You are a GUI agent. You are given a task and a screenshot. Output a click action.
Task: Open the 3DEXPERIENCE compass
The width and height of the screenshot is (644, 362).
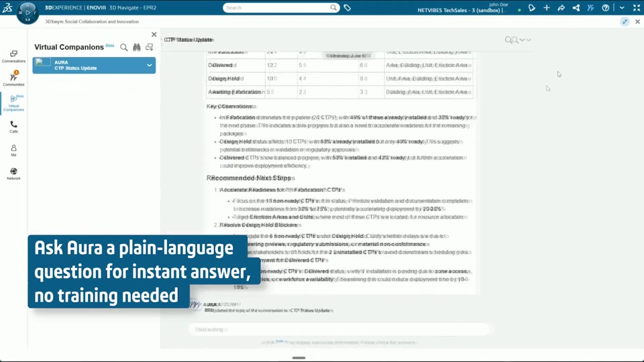pyautogui.click(x=28, y=12)
